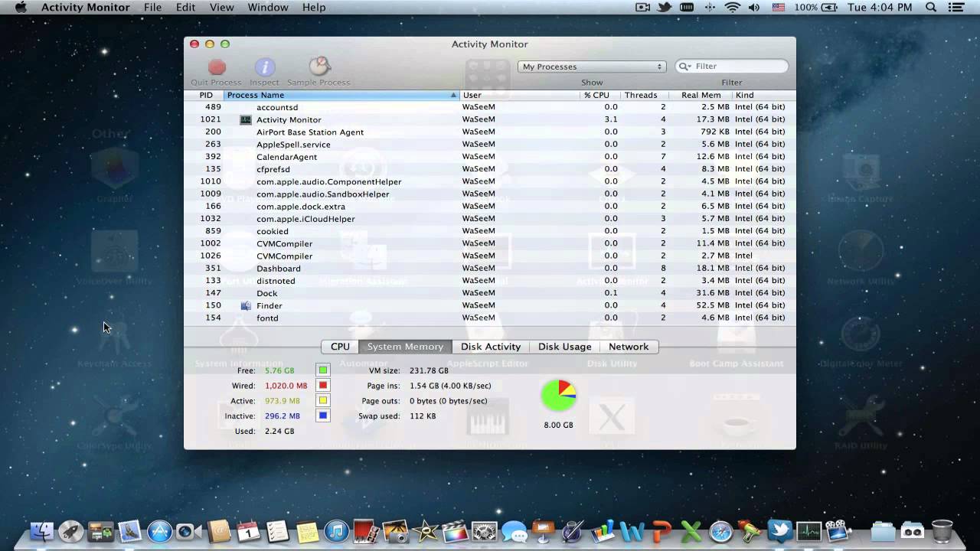Open the View menu
The width and height of the screenshot is (980, 551).
221,7
